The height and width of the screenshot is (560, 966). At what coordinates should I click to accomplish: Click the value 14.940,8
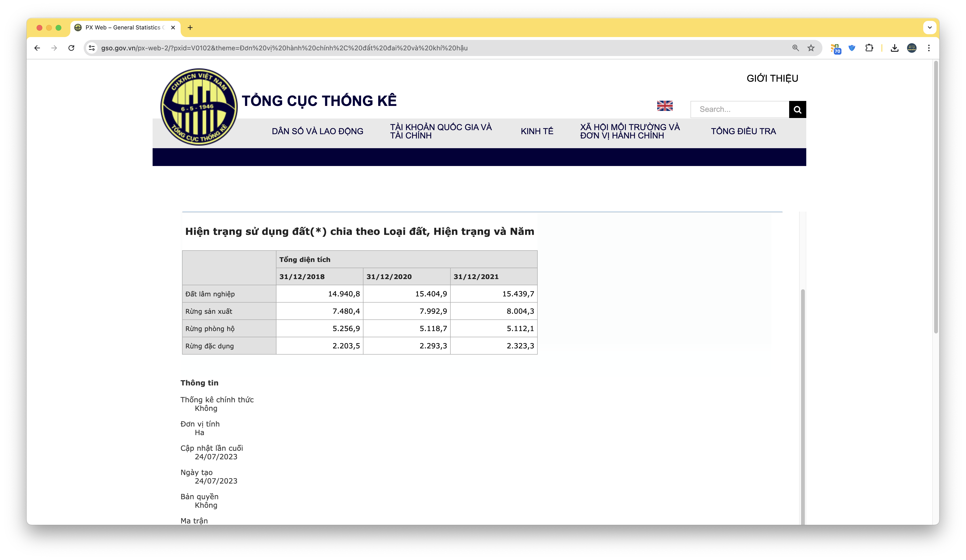(x=344, y=294)
